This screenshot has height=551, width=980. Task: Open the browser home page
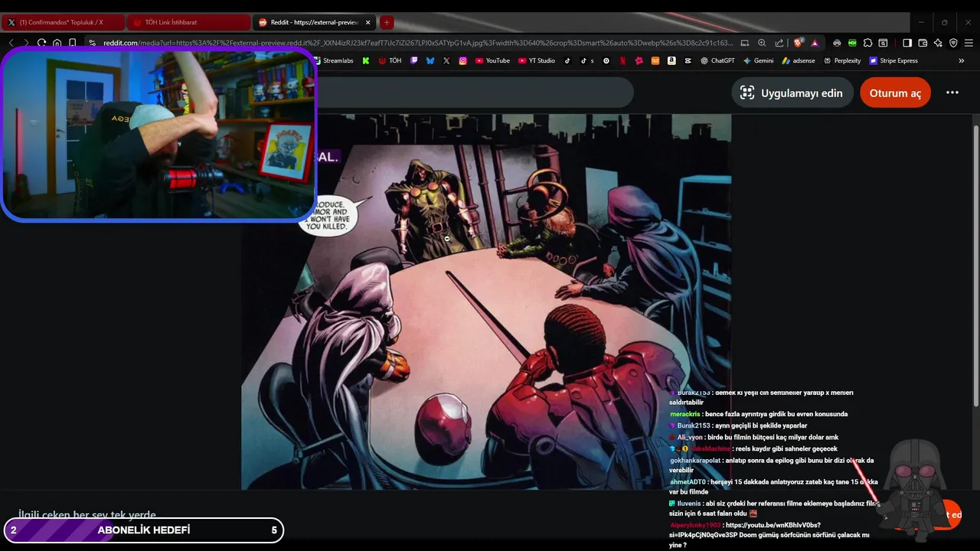[57, 43]
